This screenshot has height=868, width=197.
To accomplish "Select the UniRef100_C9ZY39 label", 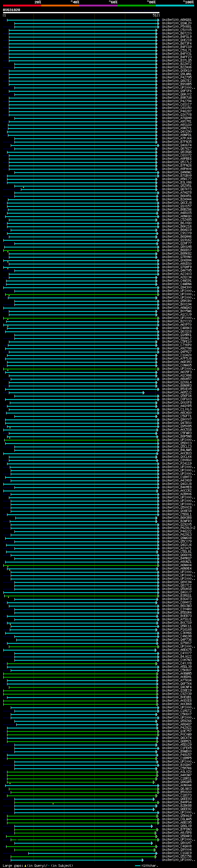I will [x=176, y=693].
